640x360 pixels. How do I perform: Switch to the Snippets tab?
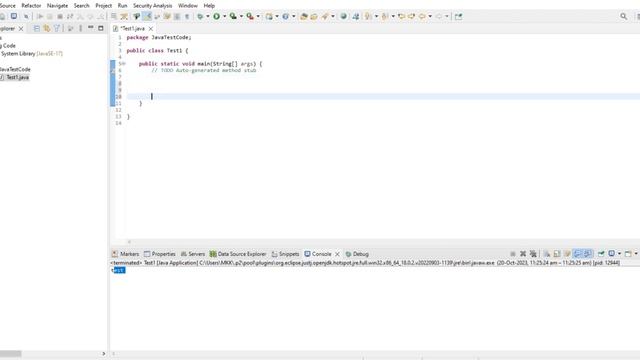(285, 254)
